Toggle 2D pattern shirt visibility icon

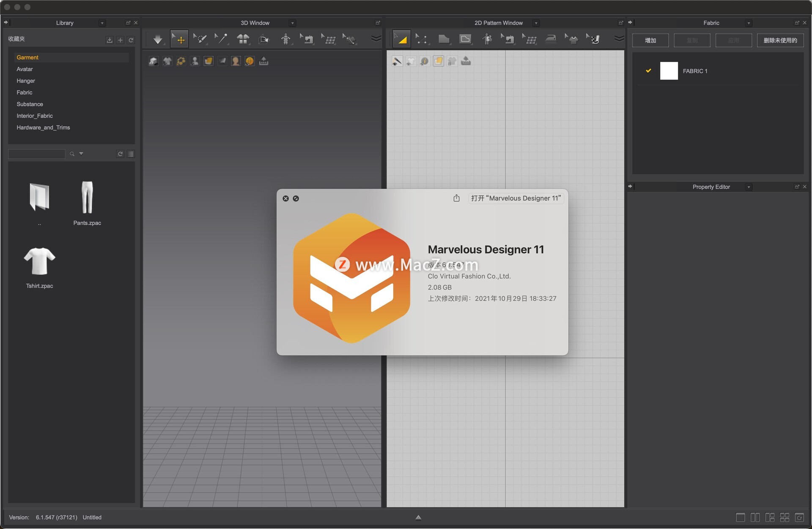click(x=411, y=61)
